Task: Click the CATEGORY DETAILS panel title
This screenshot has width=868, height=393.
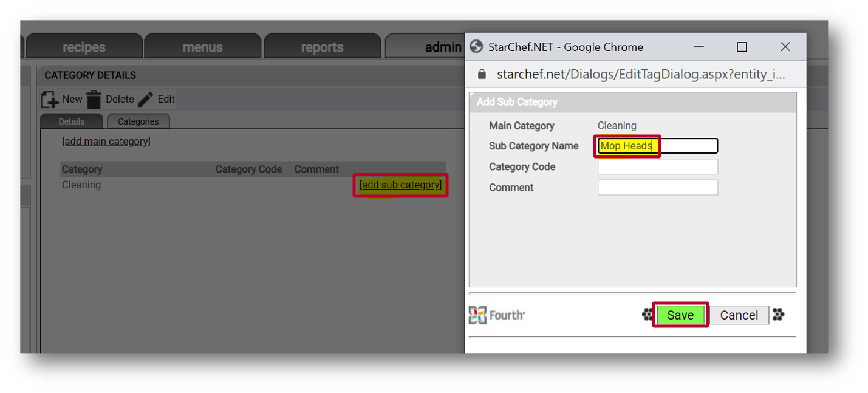Action: (91, 75)
